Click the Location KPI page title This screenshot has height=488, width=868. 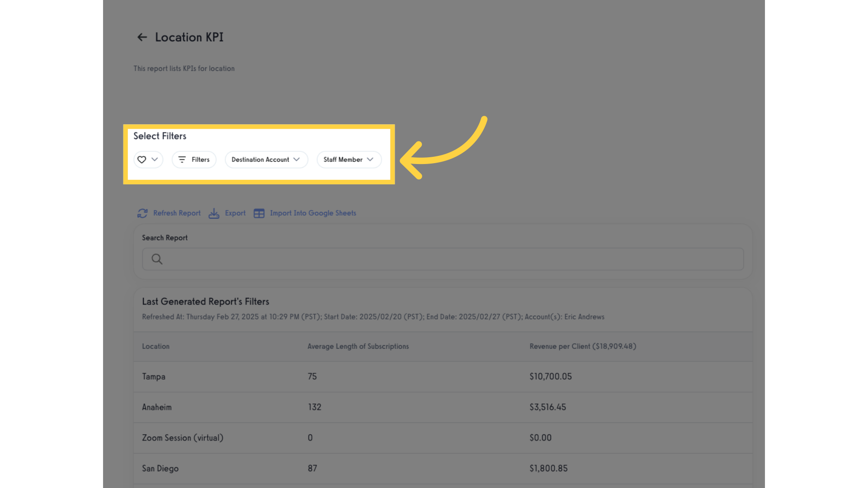tap(189, 37)
